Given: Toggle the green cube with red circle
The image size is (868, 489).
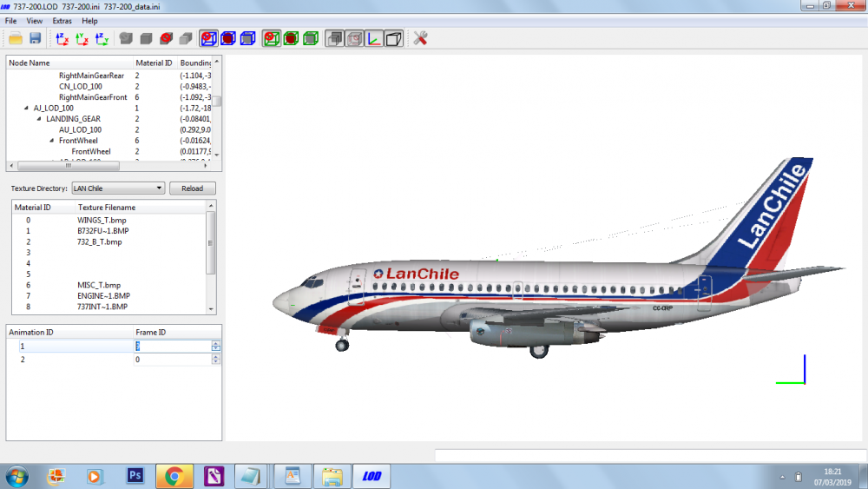Looking at the screenshot, I should (291, 38).
